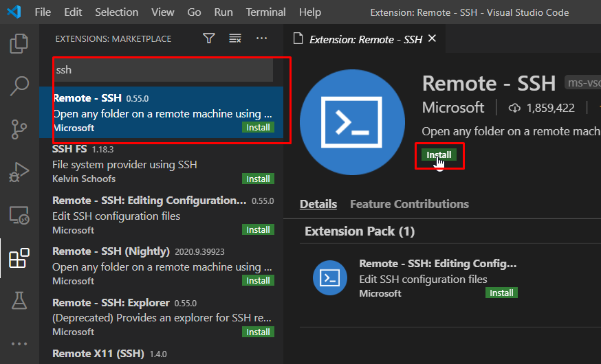The image size is (601, 364).
Task: Click the Remote - SSH extension title heading
Action: click(x=489, y=83)
